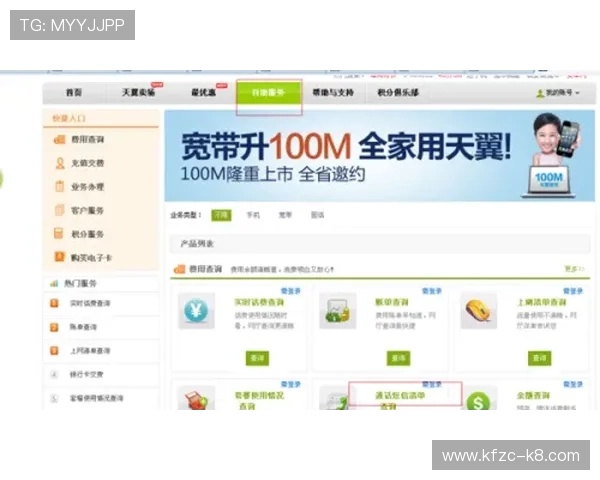This screenshot has height=480, width=600.
Task: Open 充值交费 in the quick-entry list
Action: [x=88, y=163]
